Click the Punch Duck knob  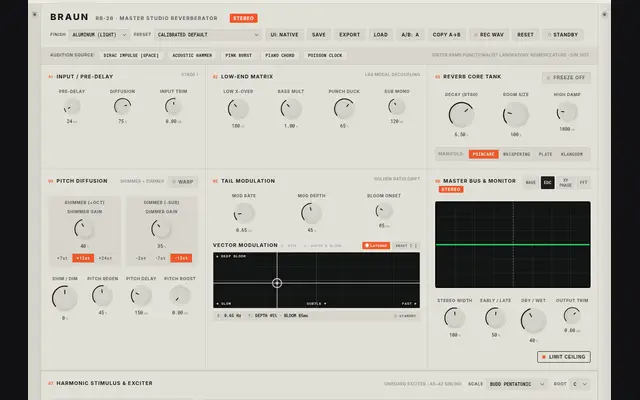click(x=344, y=109)
